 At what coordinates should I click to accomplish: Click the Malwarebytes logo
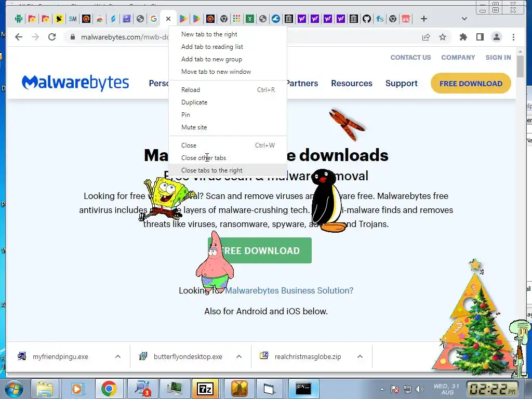tap(75, 83)
